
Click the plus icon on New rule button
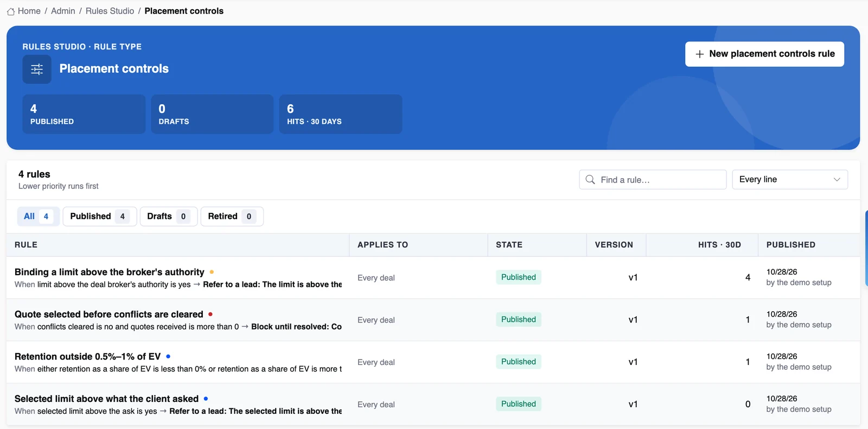(700, 54)
